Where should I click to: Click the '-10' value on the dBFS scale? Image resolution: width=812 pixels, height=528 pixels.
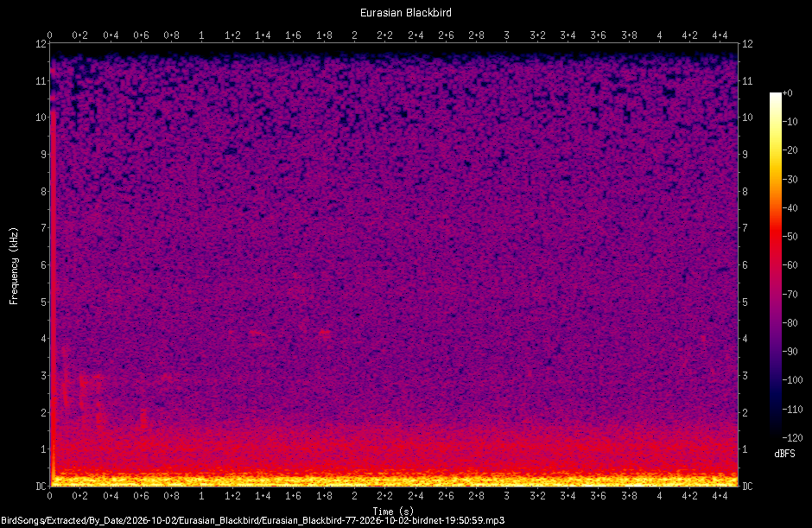tap(790, 122)
